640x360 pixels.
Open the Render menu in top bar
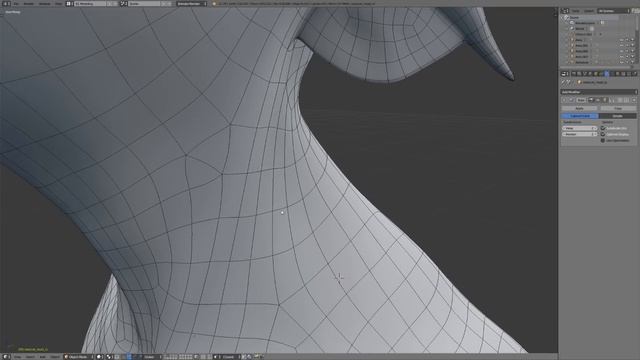29,3
